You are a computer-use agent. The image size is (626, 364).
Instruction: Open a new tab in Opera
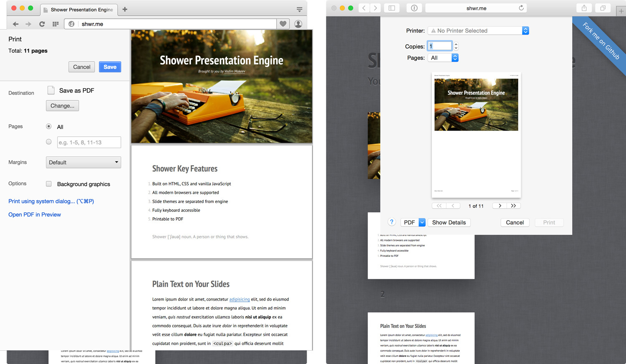[125, 9]
